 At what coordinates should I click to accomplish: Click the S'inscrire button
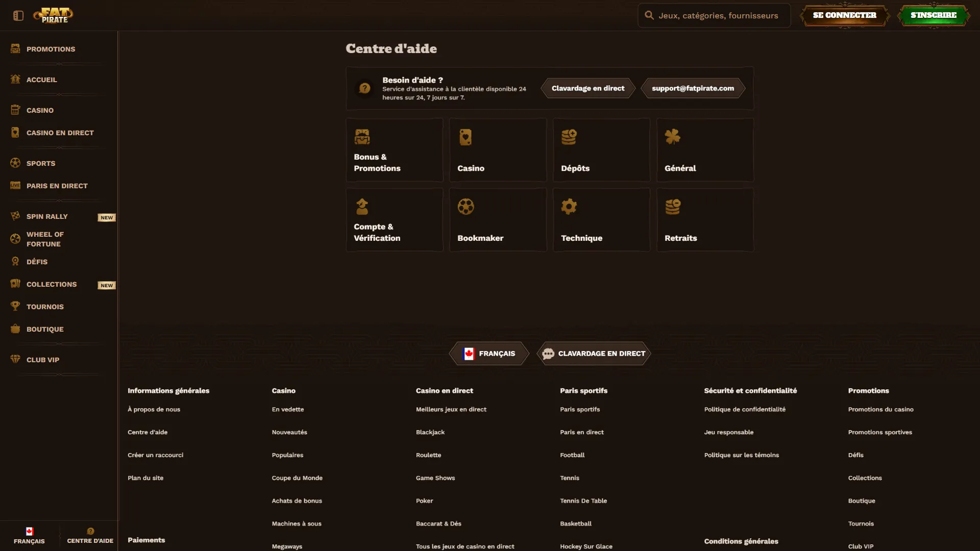934,15
